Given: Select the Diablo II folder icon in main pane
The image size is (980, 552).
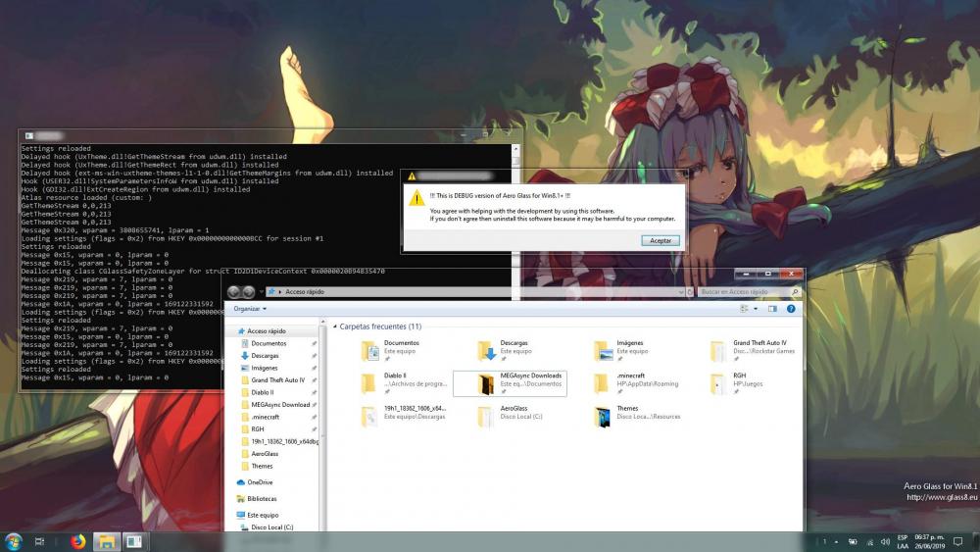Looking at the screenshot, I should click(x=370, y=383).
